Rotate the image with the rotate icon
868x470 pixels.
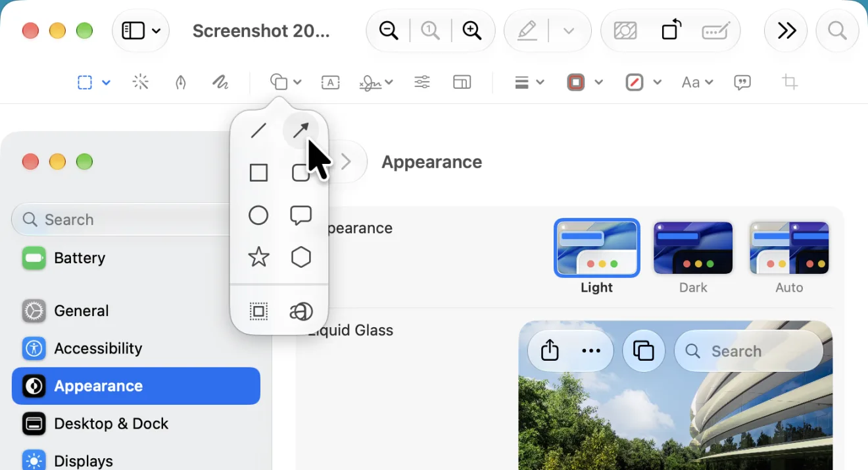pyautogui.click(x=671, y=30)
